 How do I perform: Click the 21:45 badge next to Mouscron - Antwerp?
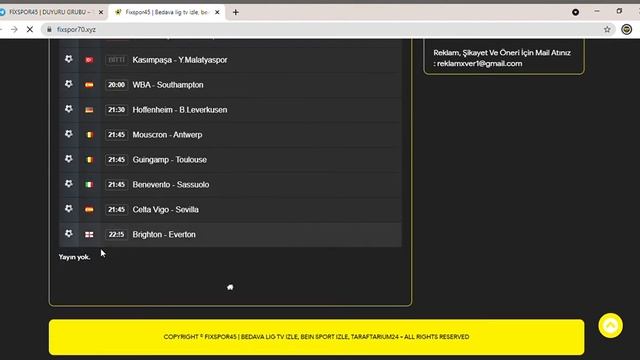coord(116,135)
